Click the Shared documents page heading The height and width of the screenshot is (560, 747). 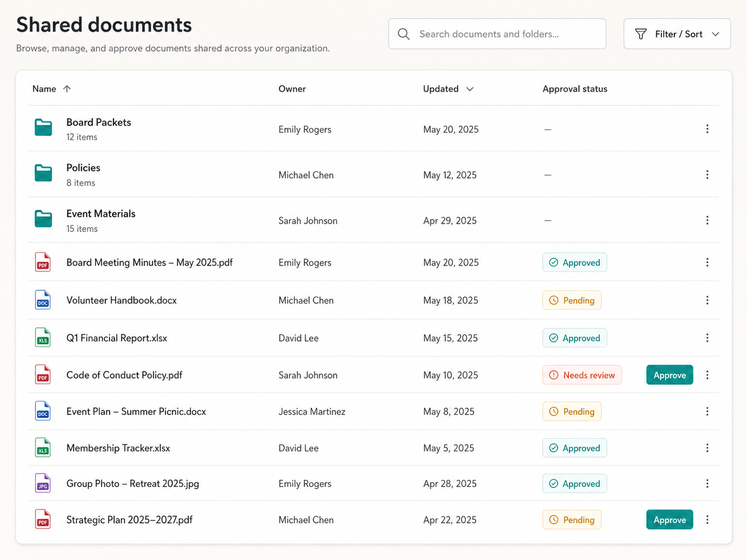tap(104, 25)
